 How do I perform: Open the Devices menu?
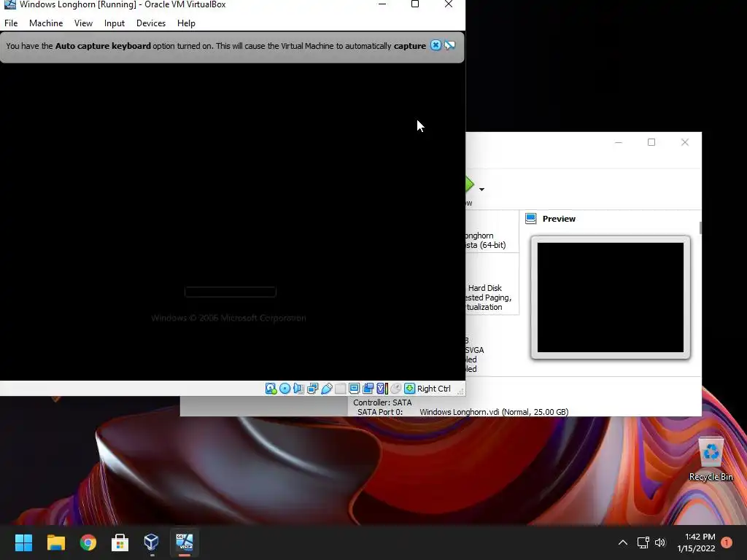click(x=151, y=23)
